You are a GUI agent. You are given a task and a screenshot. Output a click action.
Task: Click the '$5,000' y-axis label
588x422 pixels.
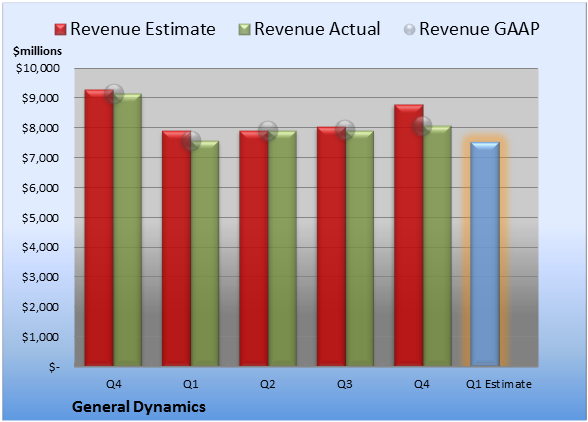tap(40, 218)
